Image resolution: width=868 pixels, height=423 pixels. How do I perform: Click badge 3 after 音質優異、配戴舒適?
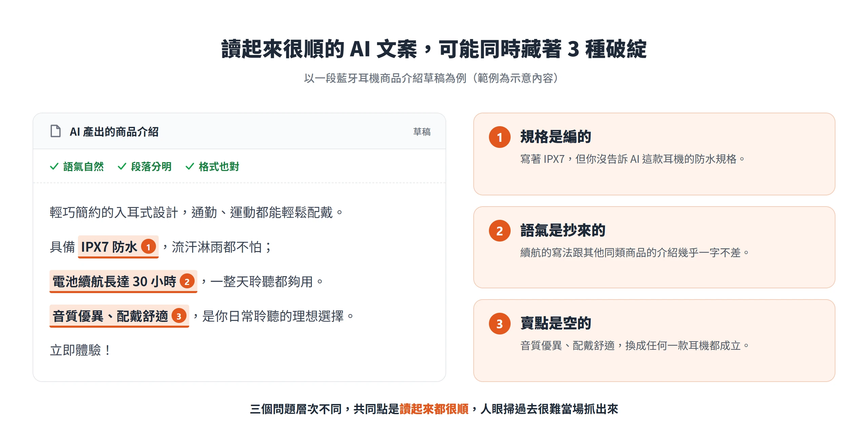(179, 316)
